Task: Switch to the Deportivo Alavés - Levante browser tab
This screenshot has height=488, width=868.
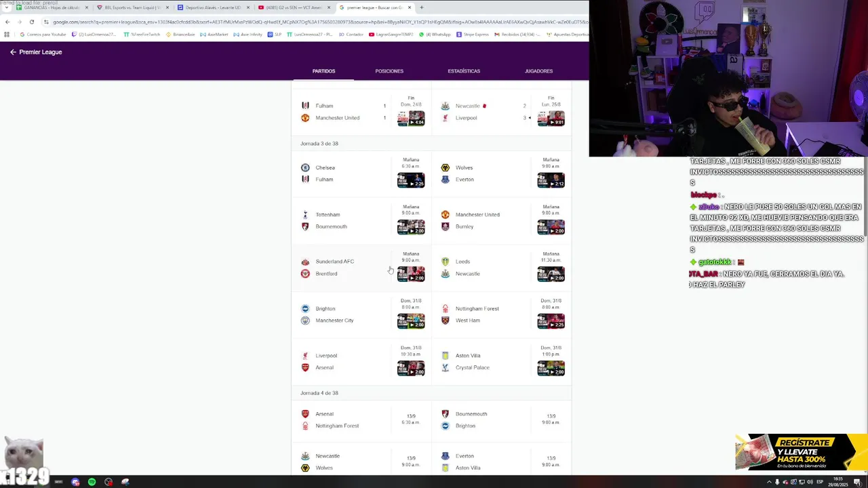Action: click(214, 7)
